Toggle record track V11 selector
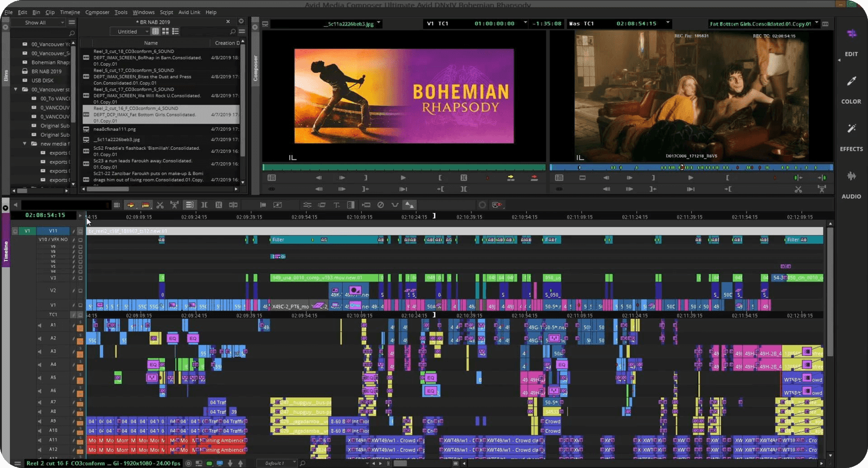 coord(53,231)
